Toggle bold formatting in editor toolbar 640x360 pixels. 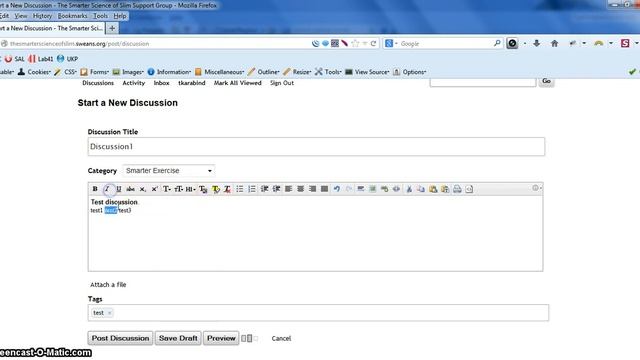click(x=95, y=189)
